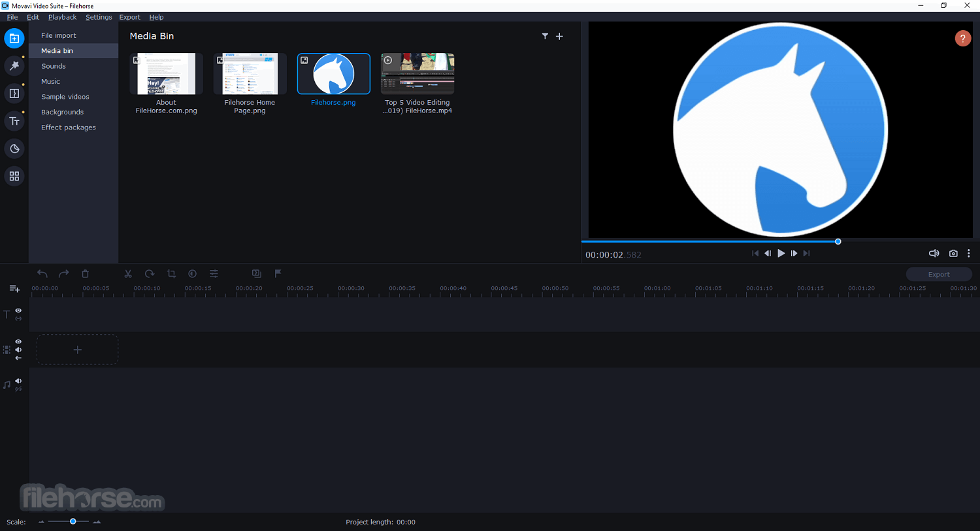Open the File menu
Screen dimensions: 980x531
pos(12,17)
